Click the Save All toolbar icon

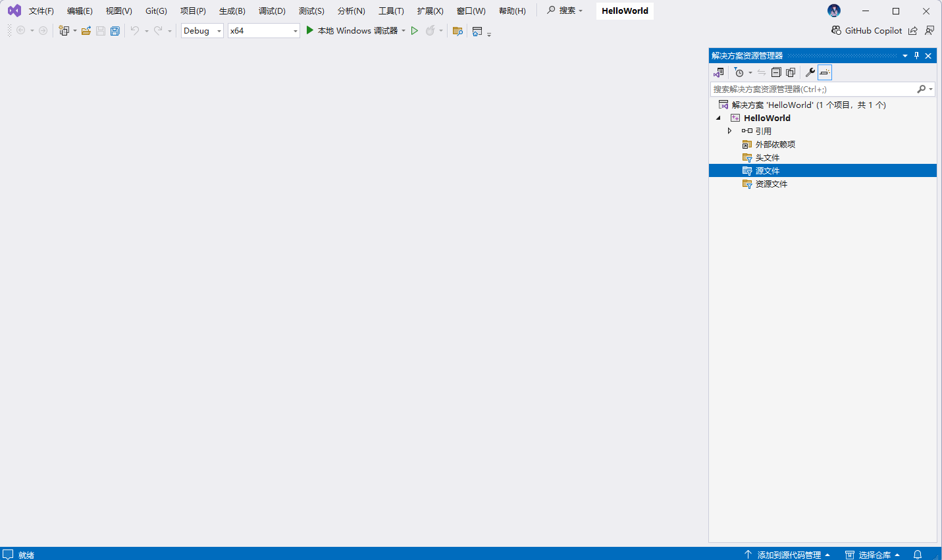coord(115,31)
